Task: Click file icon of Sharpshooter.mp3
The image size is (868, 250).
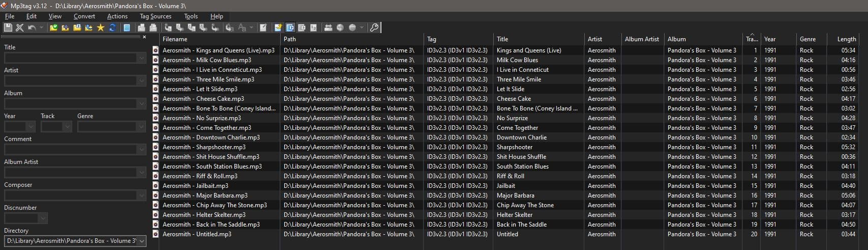Action: (x=156, y=147)
